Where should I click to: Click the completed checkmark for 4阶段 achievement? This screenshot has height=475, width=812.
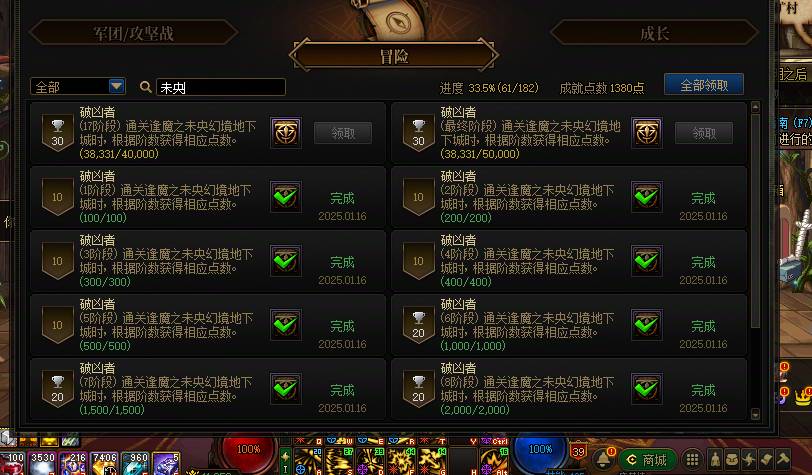646,261
